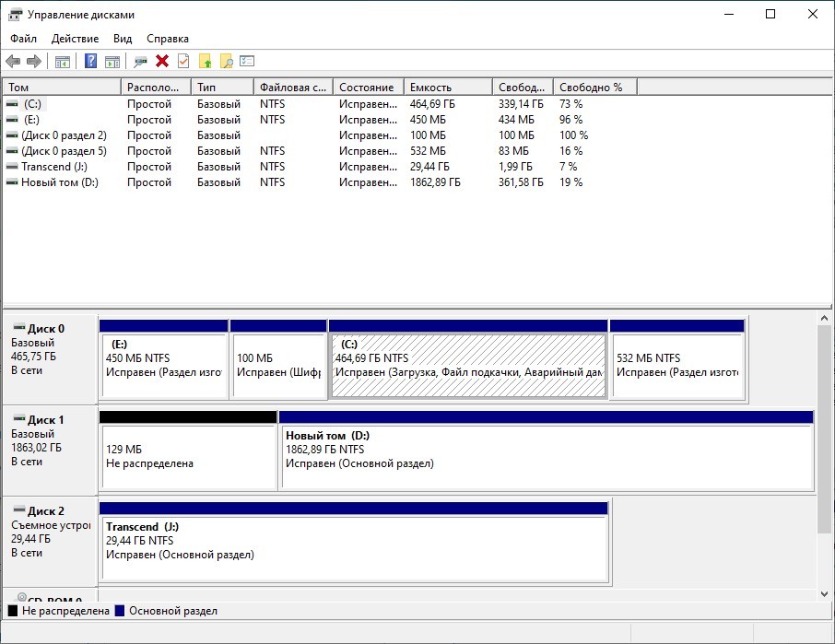Sort by the Файловая система column header
Screen dimensions: 835x644
[293, 88]
